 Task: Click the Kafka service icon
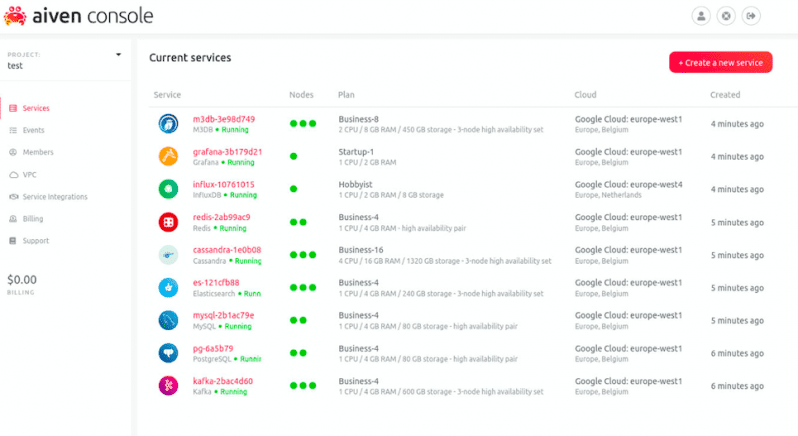pos(168,385)
